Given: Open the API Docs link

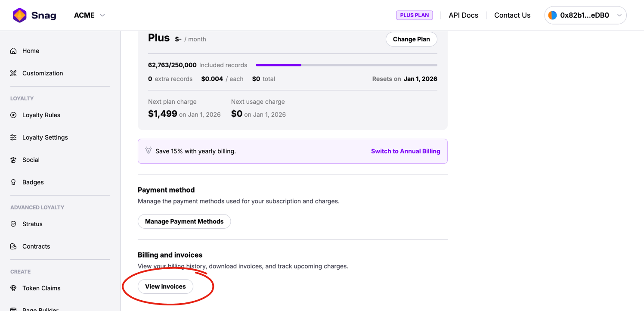Looking at the screenshot, I should (x=463, y=16).
